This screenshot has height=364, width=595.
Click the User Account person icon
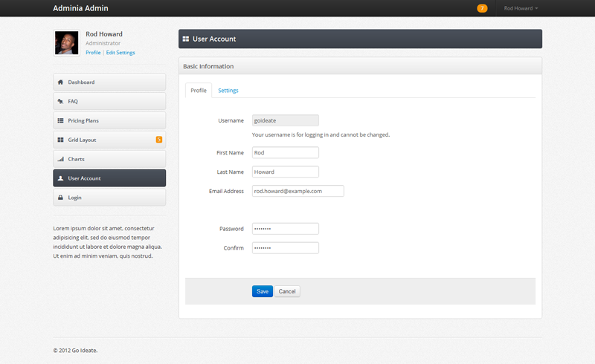60,178
